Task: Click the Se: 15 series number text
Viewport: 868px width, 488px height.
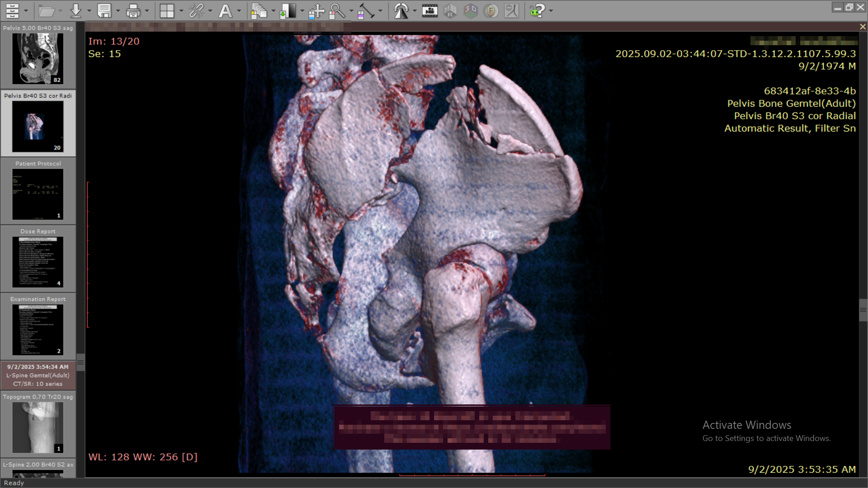Action: [104, 54]
